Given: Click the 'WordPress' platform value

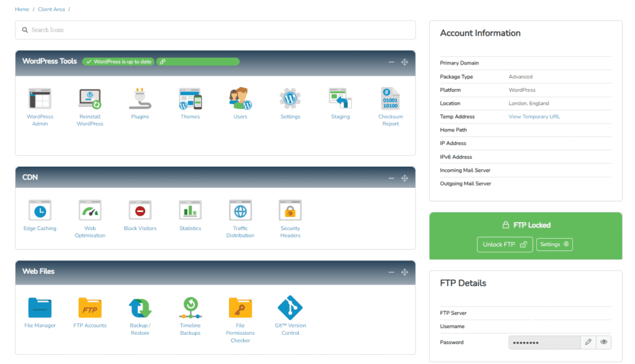Looking at the screenshot, I should coord(522,90).
